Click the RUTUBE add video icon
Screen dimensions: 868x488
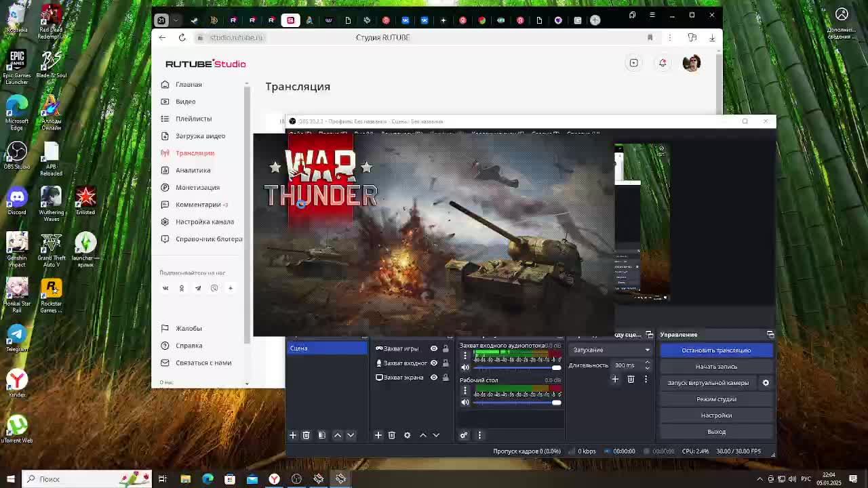point(633,63)
